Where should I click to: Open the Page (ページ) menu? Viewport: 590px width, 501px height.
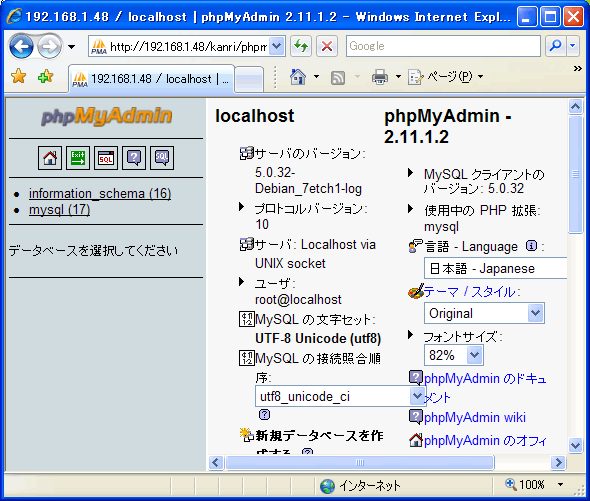(446, 77)
